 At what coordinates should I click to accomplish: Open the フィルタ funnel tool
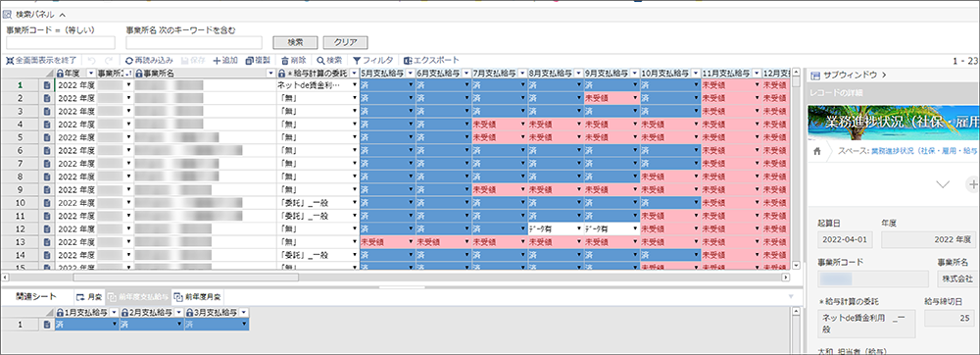click(372, 61)
